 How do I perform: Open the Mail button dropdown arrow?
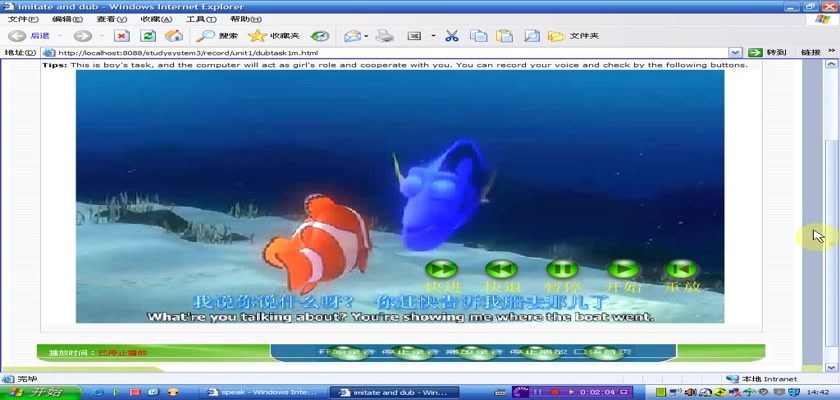point(366,36)
